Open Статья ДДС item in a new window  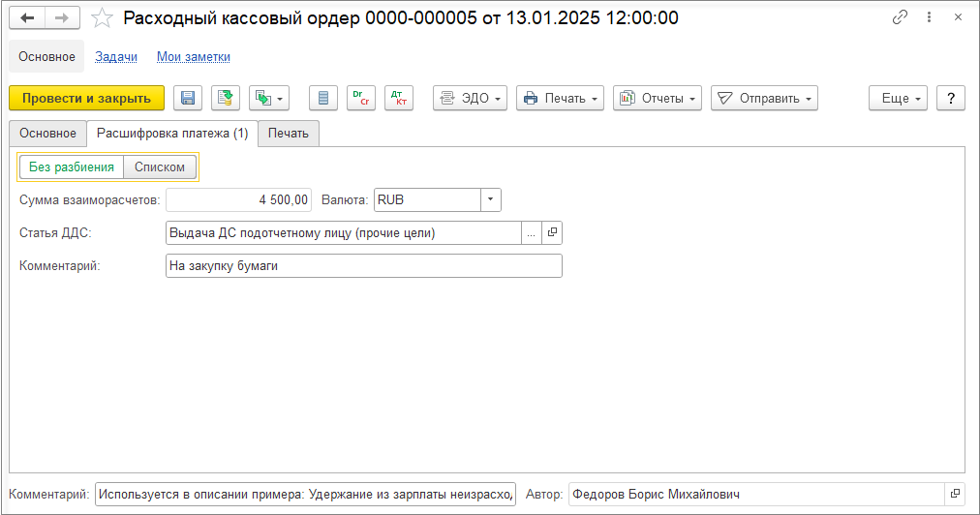click(552, 232)
